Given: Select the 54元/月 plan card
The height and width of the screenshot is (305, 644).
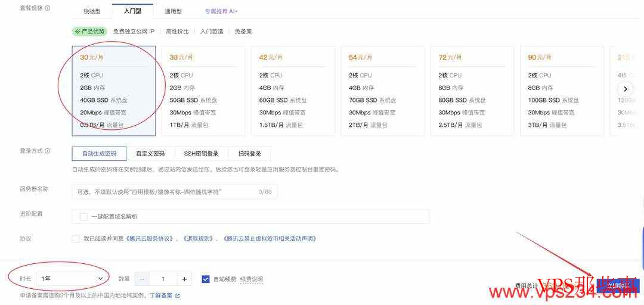Looking at the screenshot, I should [382, 91].
